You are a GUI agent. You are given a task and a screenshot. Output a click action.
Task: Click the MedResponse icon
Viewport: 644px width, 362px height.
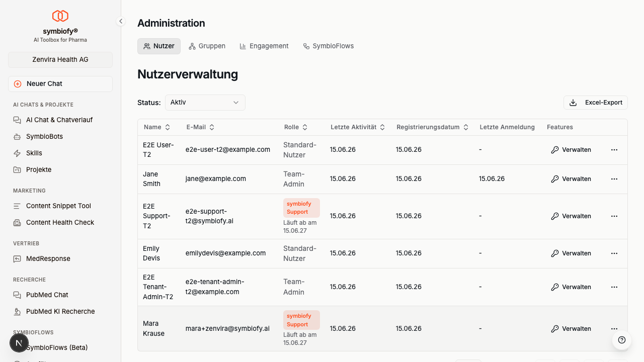17,259
